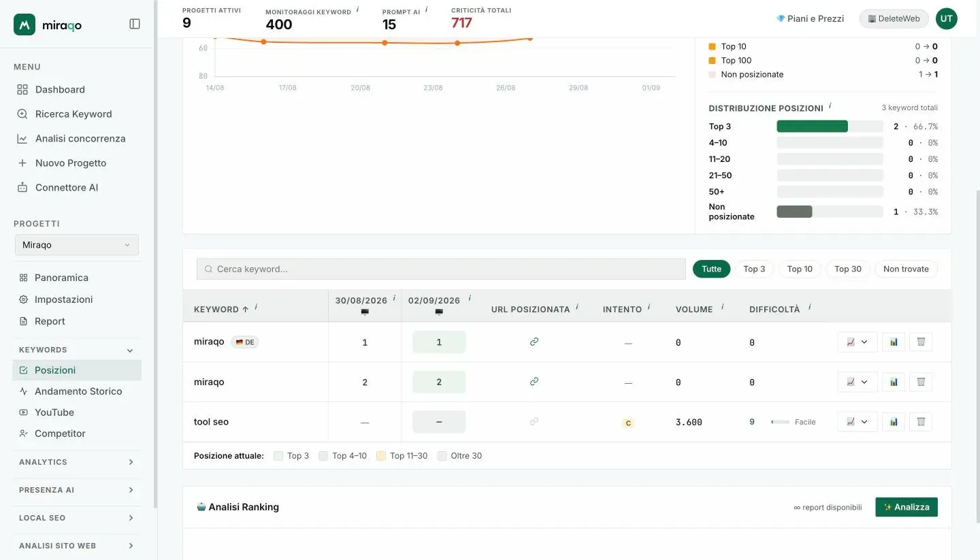Screen dimensions: 980x560
Task: Collapse the KEYWORDS section
Action: 77,350
